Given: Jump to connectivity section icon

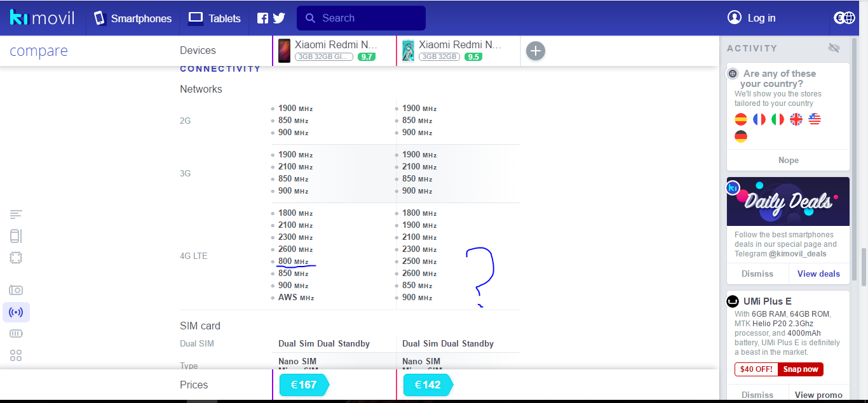Looking at the screenshot, I should point(16,312).
